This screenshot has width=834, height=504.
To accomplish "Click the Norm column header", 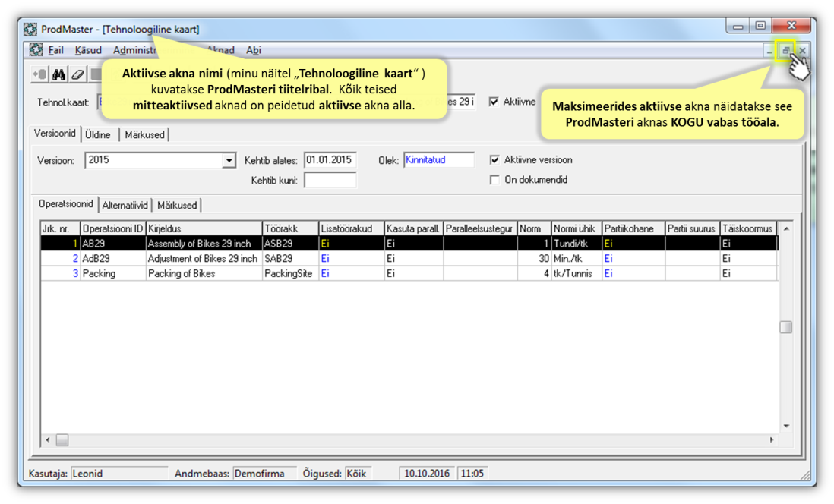I will coord(534,228).
